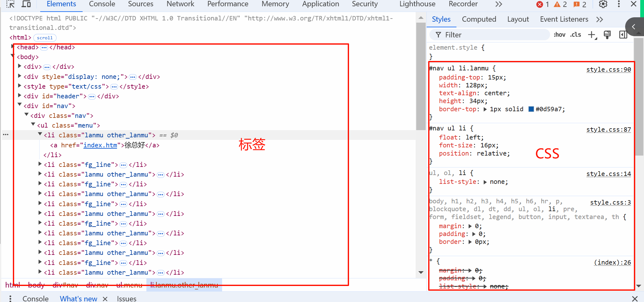Screen dimensions: 644x302
Task: Expand the div id="header" node
Action: click(x=19, y=95)
